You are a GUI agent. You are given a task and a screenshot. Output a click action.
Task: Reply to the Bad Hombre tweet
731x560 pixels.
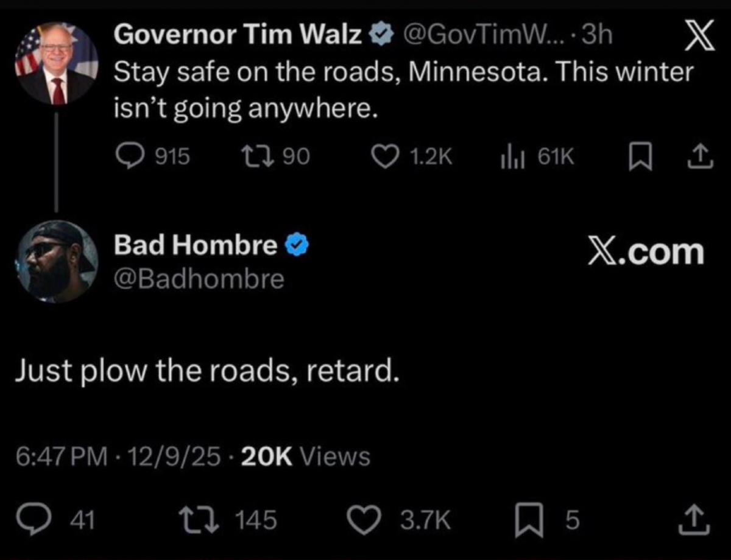click(x=28, y=520)
